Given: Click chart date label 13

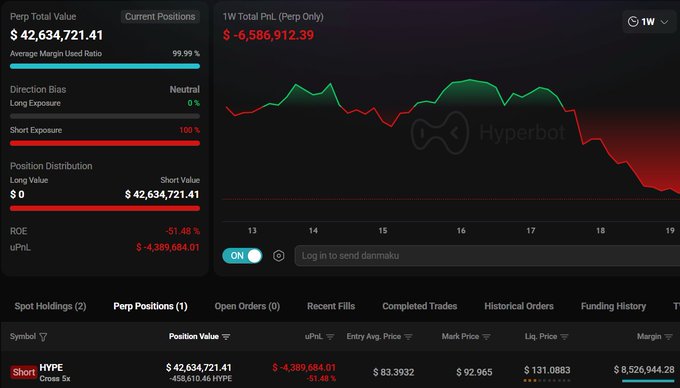Looking at the screenshot, I should point(252,231).
